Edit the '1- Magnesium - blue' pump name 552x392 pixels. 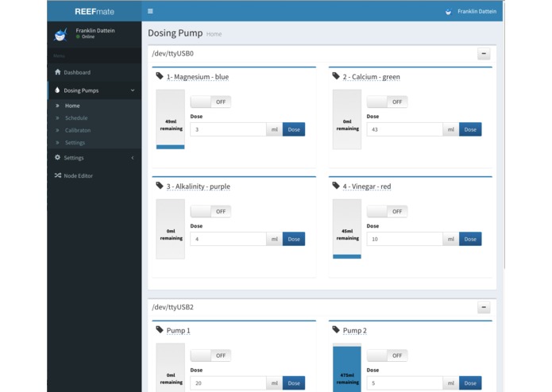(198, 77)
